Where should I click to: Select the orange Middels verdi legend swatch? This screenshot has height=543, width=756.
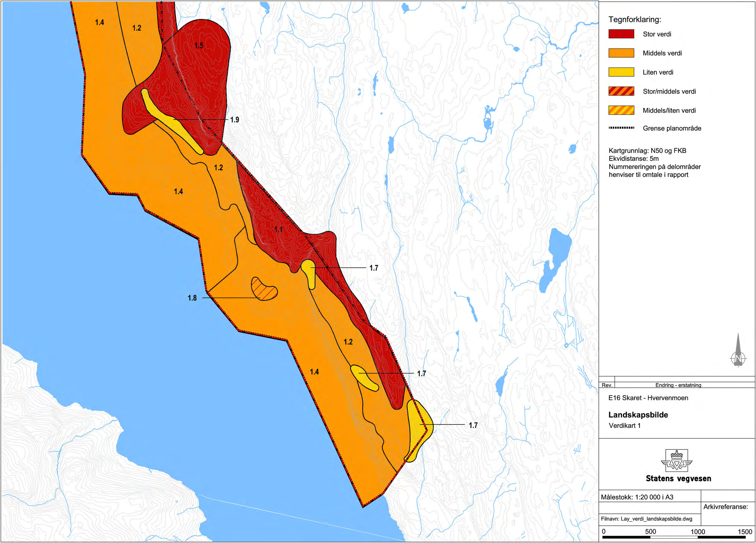tap(621, 53)
